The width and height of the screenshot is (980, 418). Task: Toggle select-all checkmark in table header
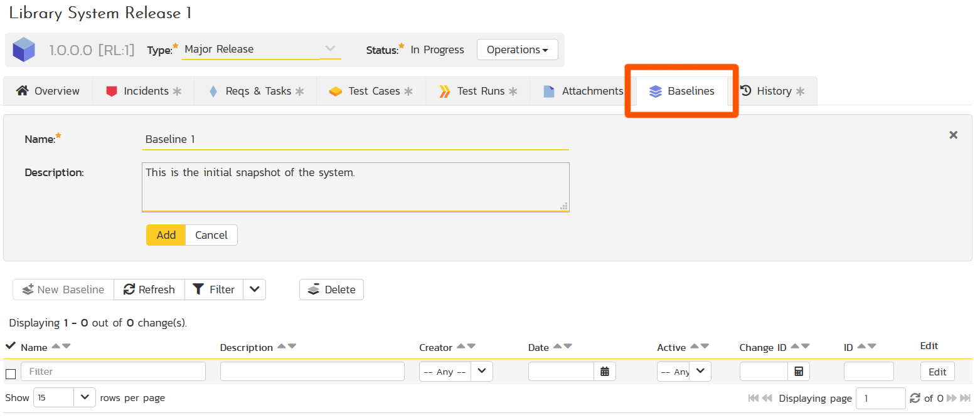pos(11,346)
